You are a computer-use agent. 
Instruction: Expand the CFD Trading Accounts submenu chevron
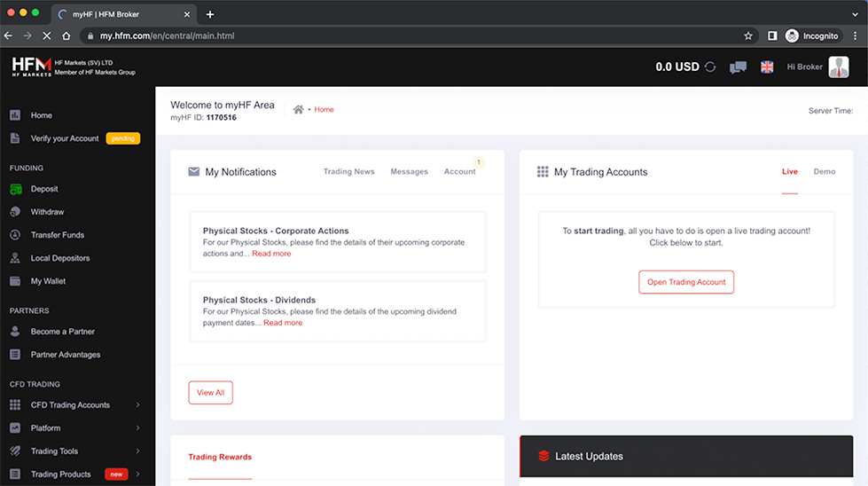[137, 404]
